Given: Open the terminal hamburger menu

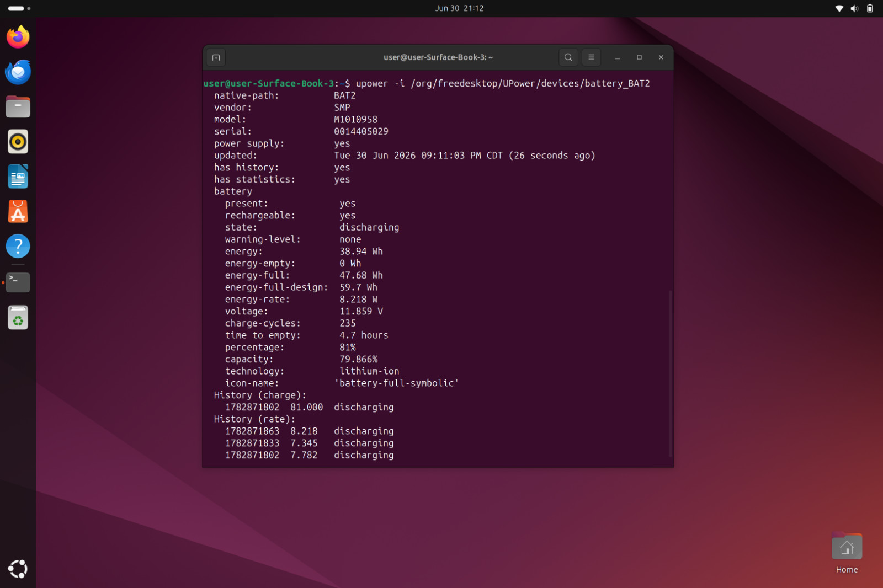Looking at the screenshot, I should 591,57.
